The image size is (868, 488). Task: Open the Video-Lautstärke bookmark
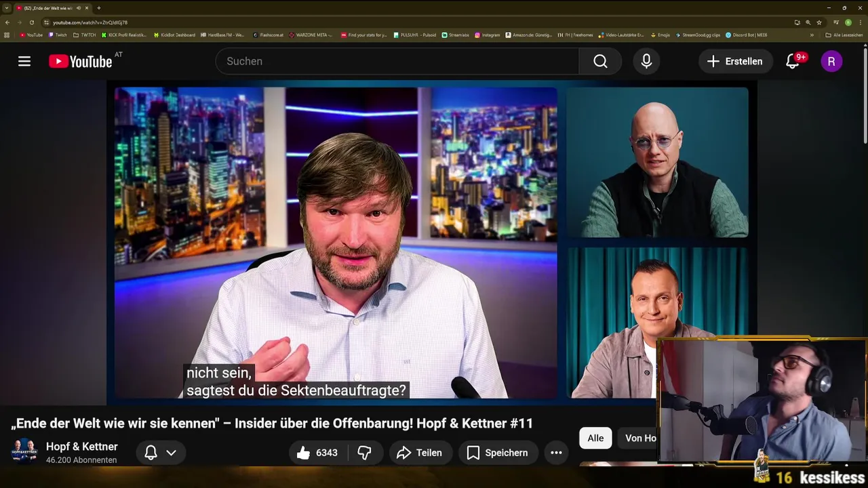point(621,35)
